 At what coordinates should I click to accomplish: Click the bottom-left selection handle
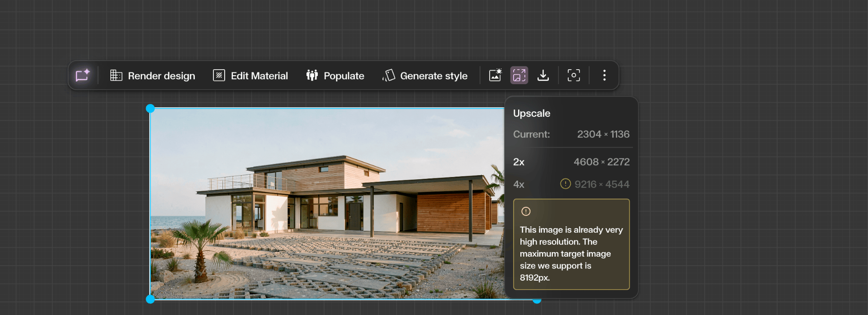151,299
